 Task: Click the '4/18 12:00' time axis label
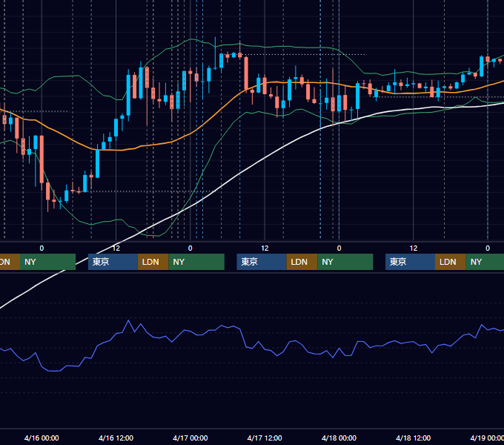click(414, 438)
